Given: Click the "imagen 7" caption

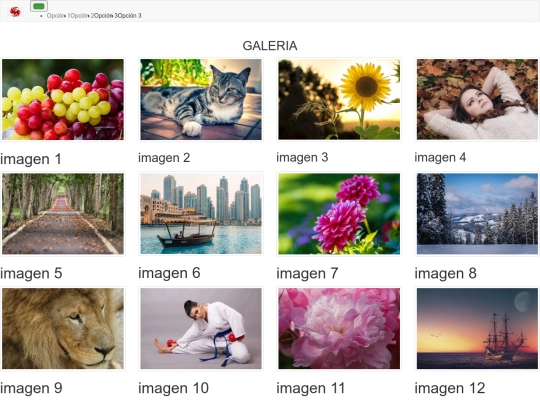Looking at the screenshot, I should 308,273.
